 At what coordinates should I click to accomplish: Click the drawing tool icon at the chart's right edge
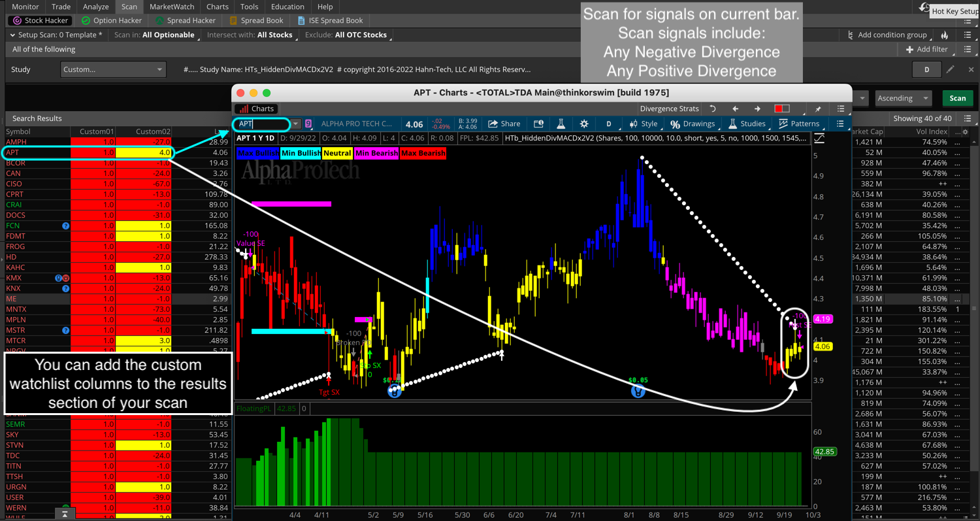(819, 139)
